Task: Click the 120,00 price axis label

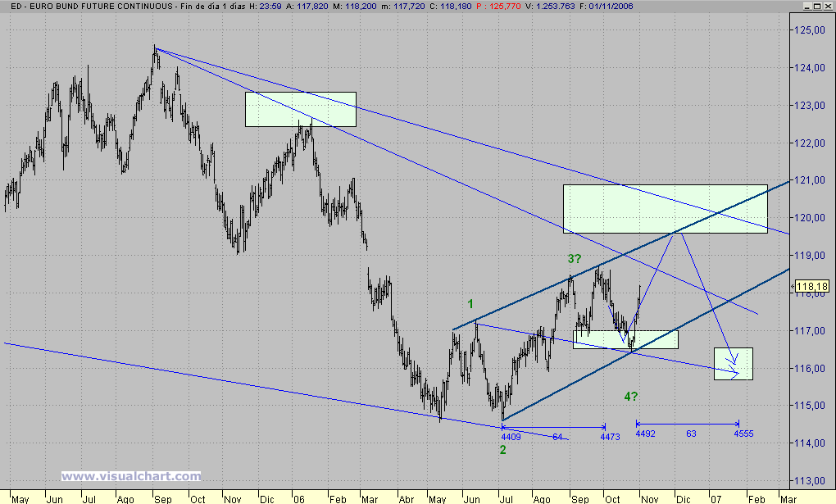Action: click(x=809, y=218)
